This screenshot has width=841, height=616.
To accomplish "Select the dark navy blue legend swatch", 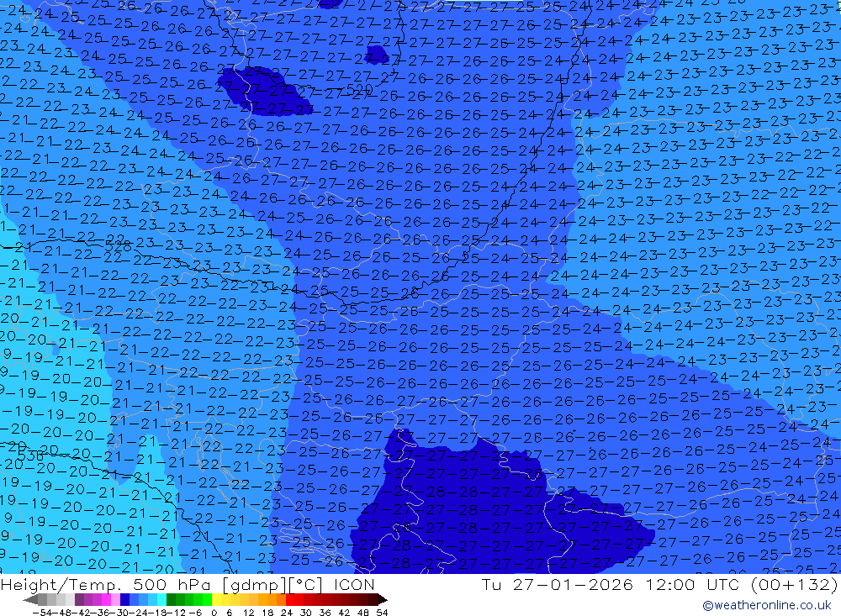I will click(x=124, y=599).
